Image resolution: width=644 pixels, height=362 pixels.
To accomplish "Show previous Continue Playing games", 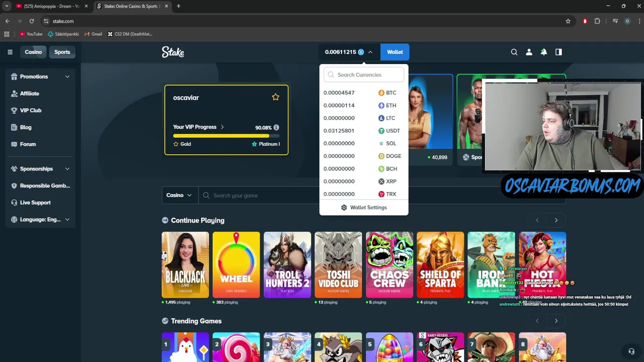I will [537, 220].
